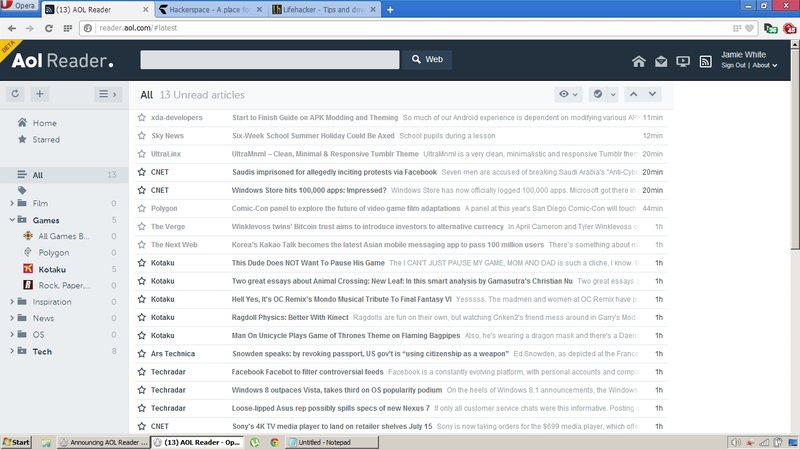
Task: Click the AOL Reader logo
Action: 63,61
